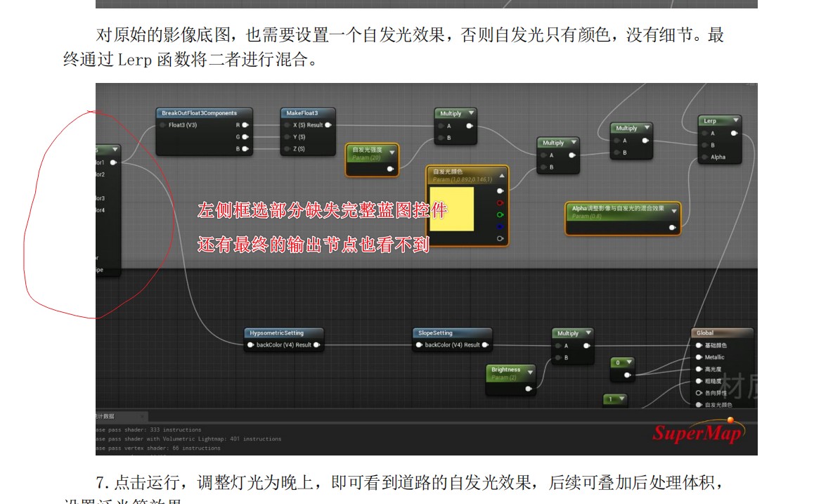Collapse the 自发光颜色 node preview arrow
This screenshot has width=840, height=504.
pyautogui.click(x=502, y=175)
